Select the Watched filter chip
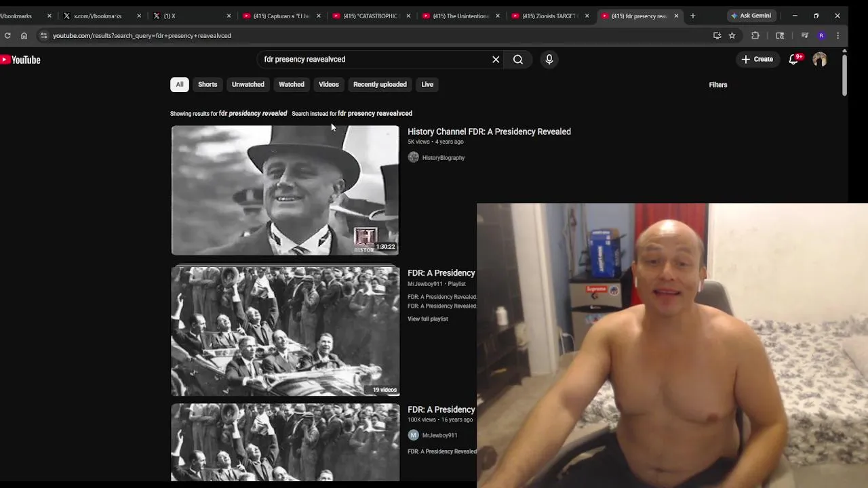Viewport: 868px width, 488px height. [x=292, y=84]
